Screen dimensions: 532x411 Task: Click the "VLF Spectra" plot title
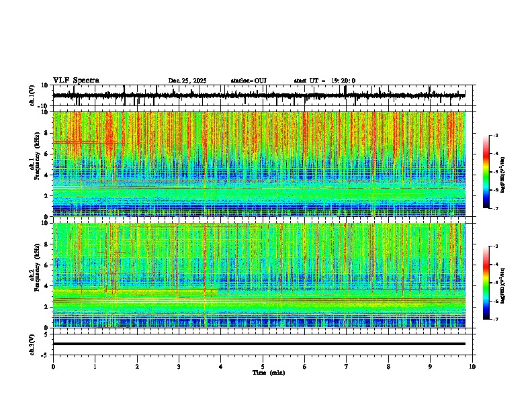tap(76, 81)
